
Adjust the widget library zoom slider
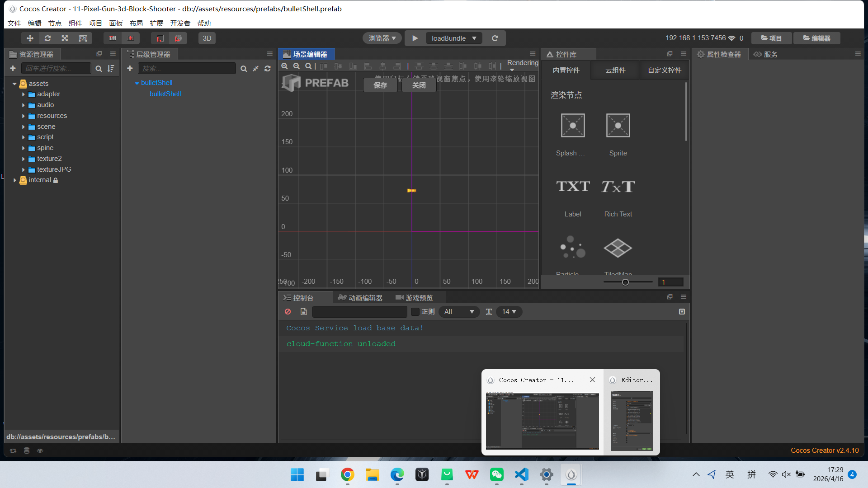(625, 282)
